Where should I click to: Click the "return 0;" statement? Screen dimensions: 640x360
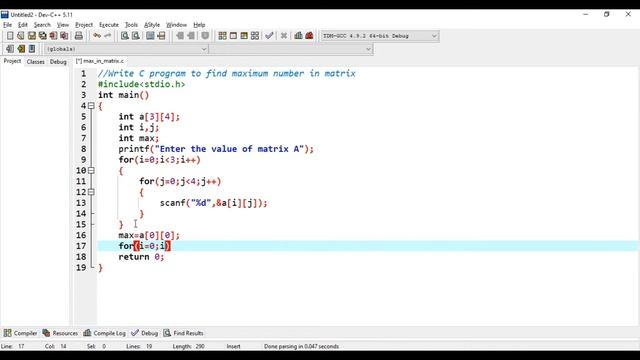point(141,257)
